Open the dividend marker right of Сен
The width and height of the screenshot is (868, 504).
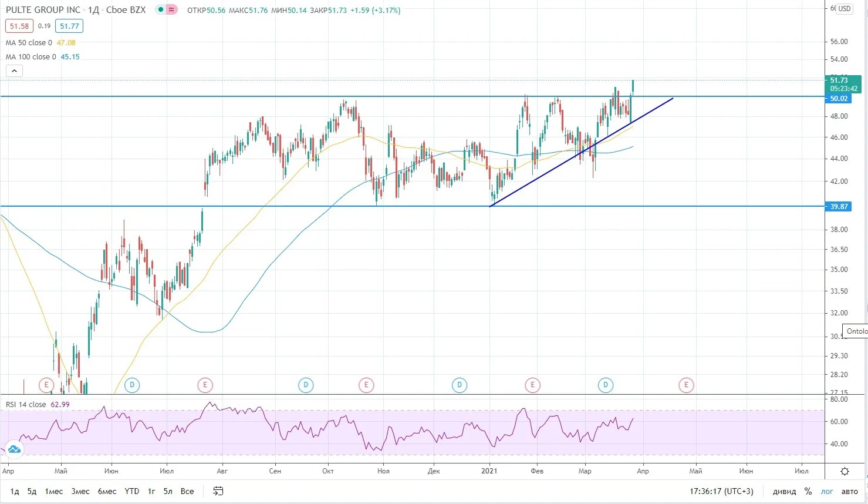306,385
